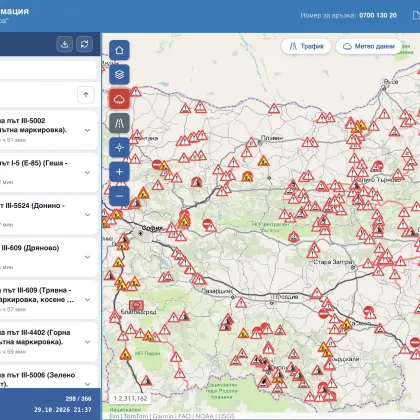Select the event titled I-5 (E-85) (Геша
Image resolution: width=420 pixels, height=420 pixels.
coord(34,163)
